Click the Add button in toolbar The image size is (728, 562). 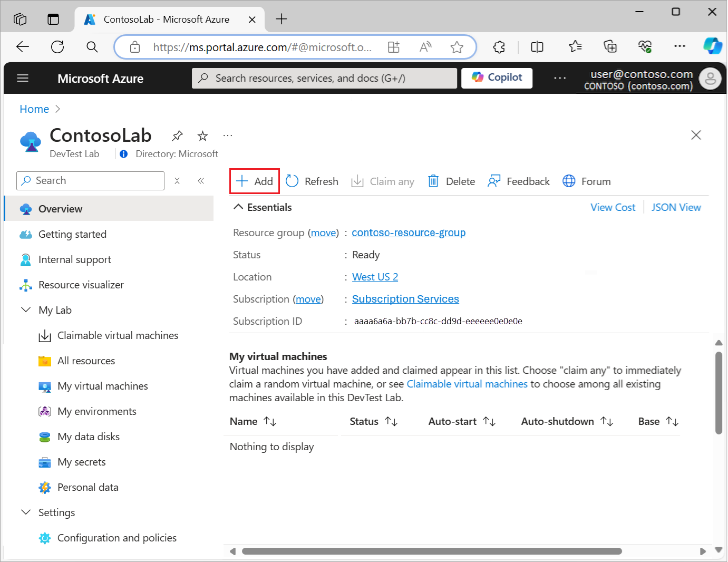[255, 181]
